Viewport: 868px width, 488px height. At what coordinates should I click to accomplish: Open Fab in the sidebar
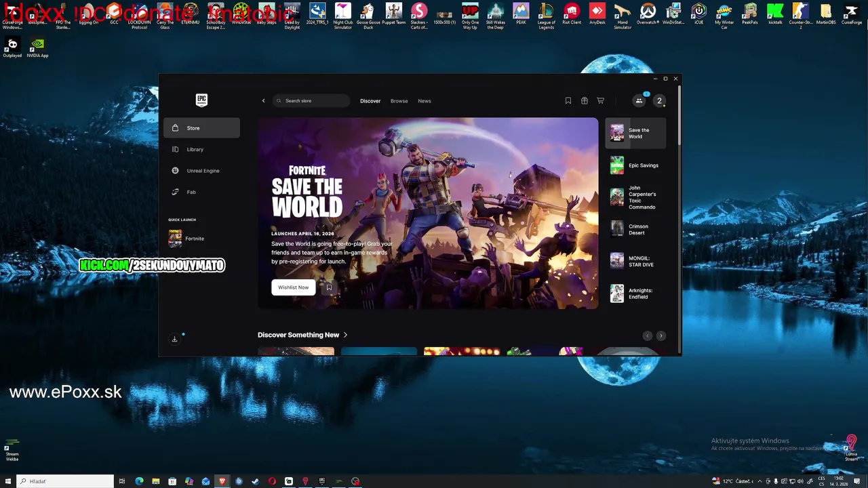[201, 192]
